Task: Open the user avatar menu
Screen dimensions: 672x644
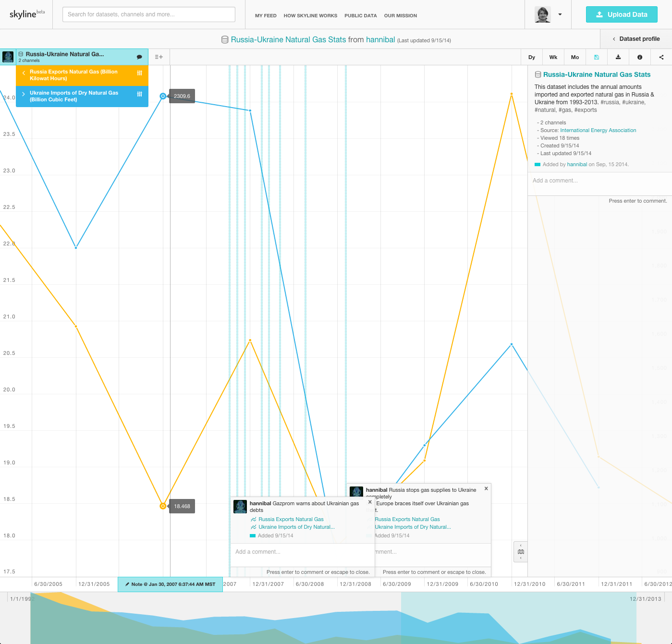Action: tap(543, 14)
